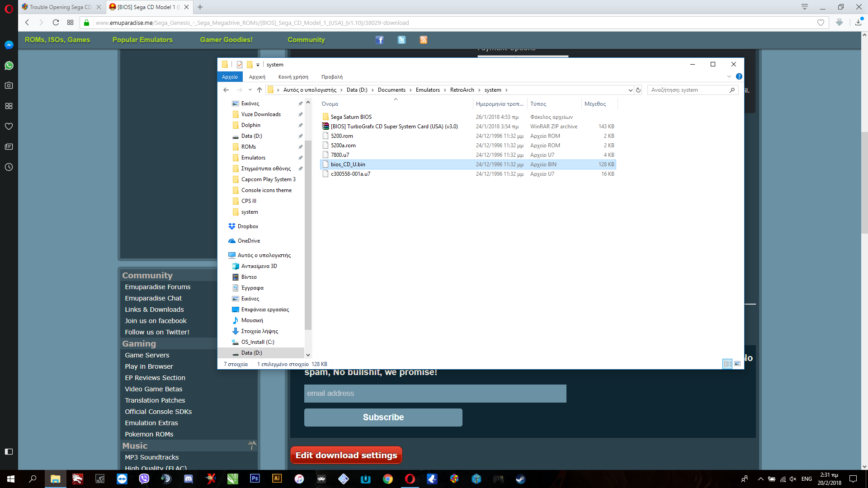The height and width of the screenshot is (488, 868).
Task: Open Explorer address bar history dropdown
Action: (630, 90)
